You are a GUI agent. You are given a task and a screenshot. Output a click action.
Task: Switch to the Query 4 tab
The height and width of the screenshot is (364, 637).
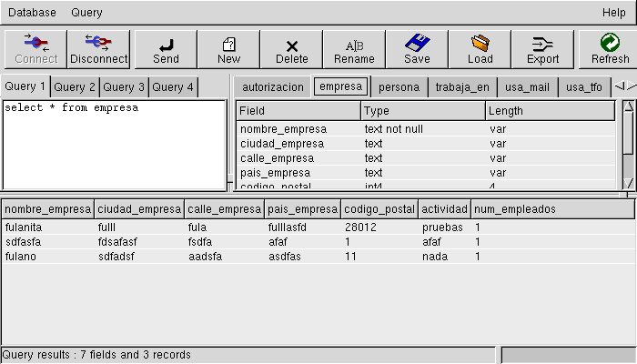pos(172,87)
